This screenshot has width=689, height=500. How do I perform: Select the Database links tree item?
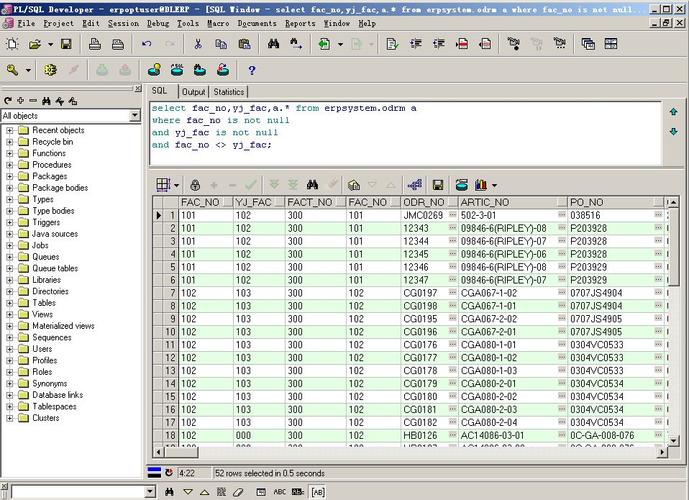[x=58, y=395]
